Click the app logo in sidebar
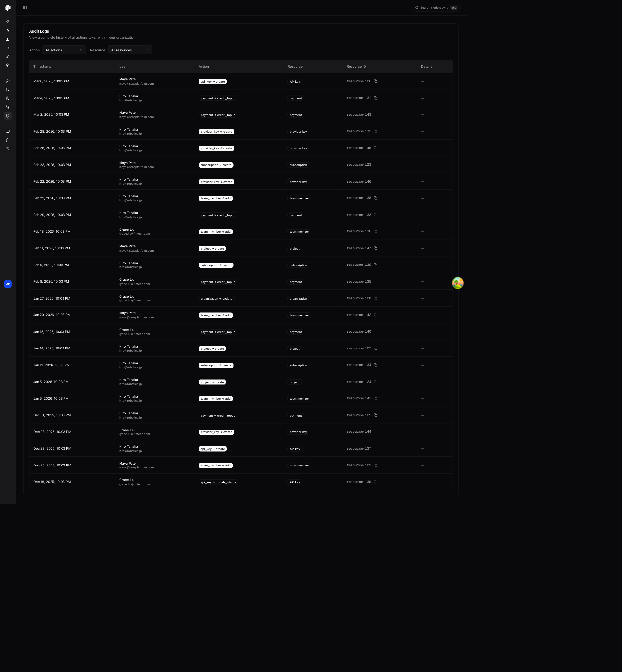 point(8,8)
